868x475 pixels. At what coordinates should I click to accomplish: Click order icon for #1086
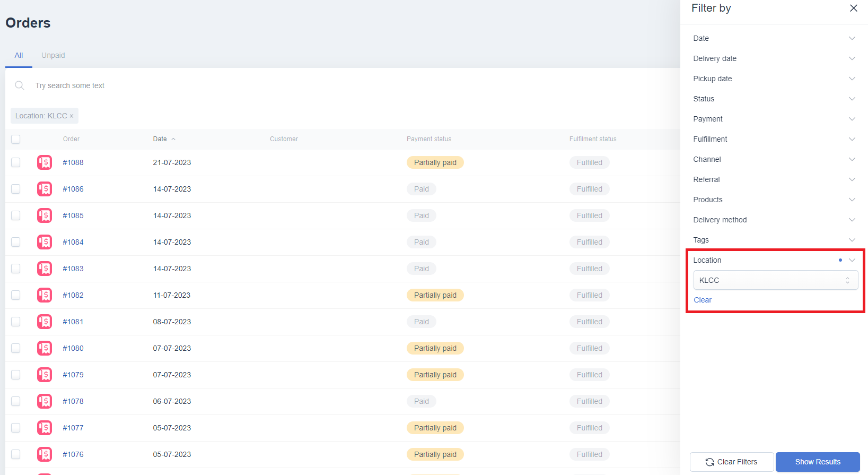[45, 189]
